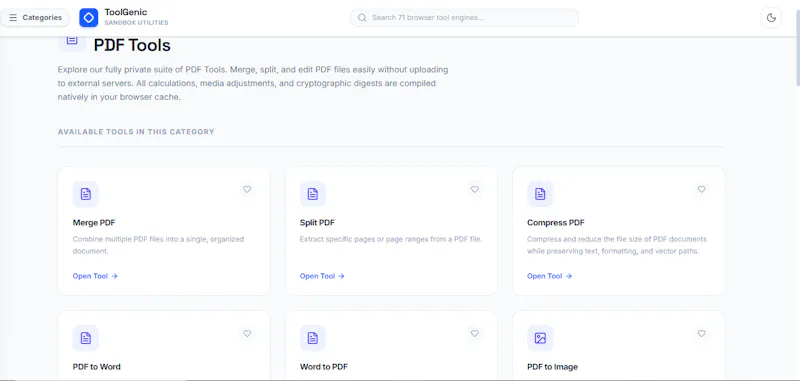Click the search magnifier icon

coord(362,17)
